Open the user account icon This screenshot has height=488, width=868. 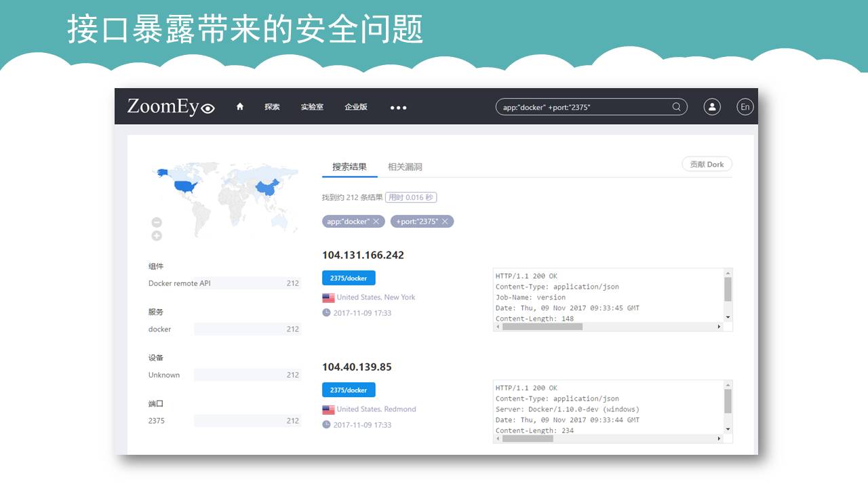click(x=712, y=106)
